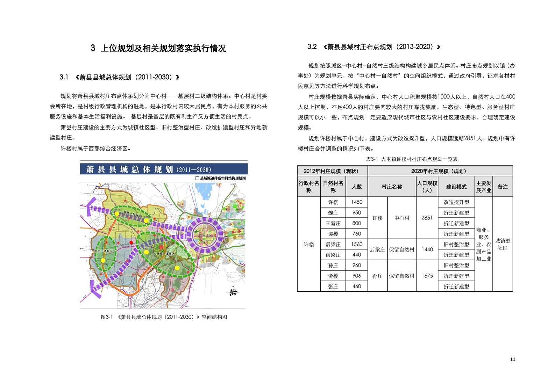Click the compass rose on the map
The image size is (555, 392).
(233, 291)
